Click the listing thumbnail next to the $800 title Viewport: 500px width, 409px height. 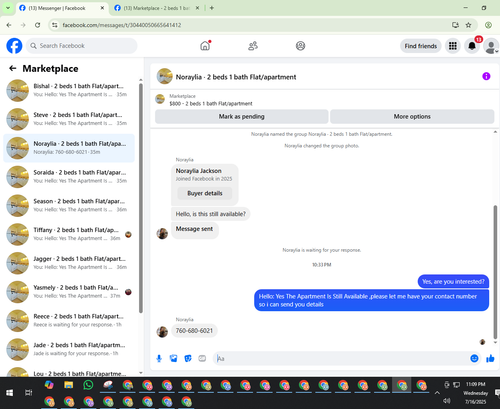[160, 99]
